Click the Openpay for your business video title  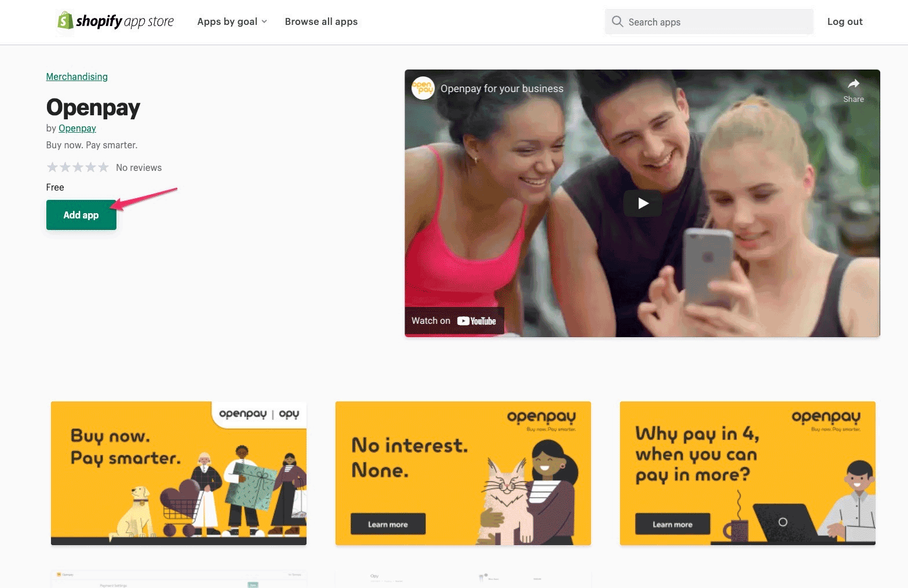[502, 89]
